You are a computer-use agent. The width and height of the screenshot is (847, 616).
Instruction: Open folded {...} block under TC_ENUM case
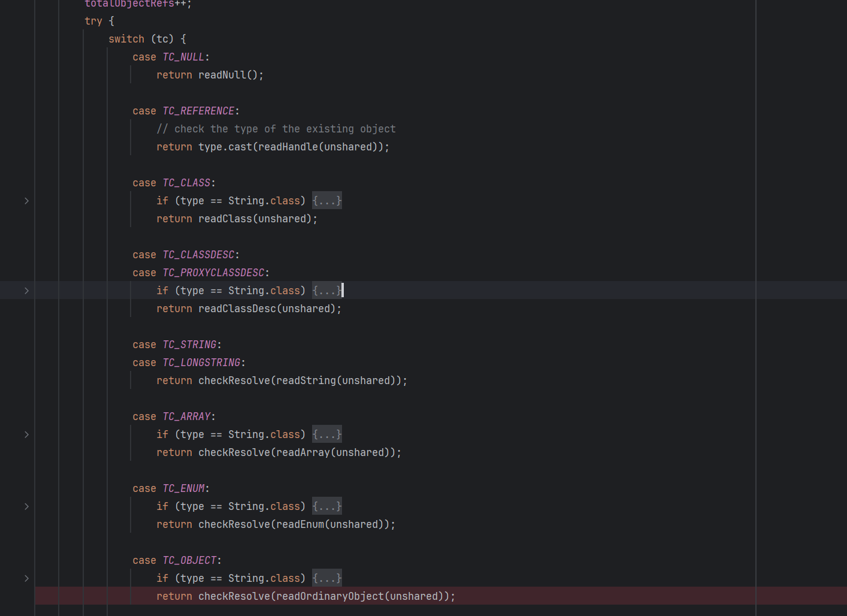(326, 506)
